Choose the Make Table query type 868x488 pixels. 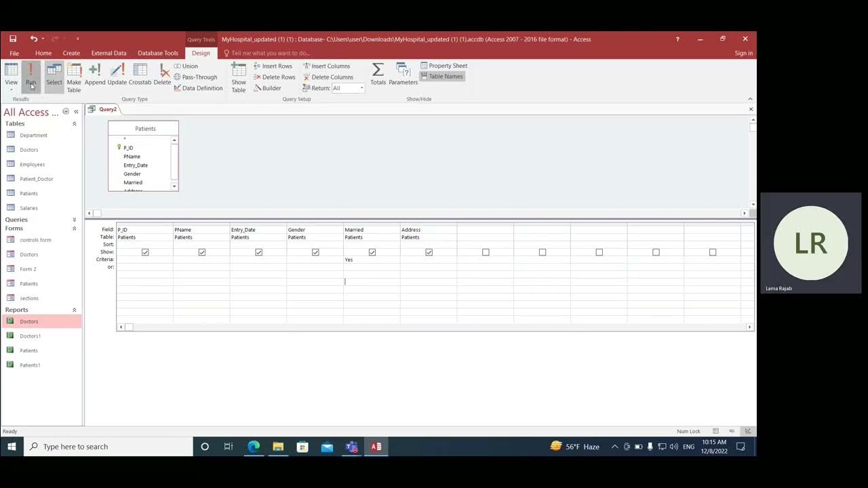pyautogui.click(x=74, y=78)
